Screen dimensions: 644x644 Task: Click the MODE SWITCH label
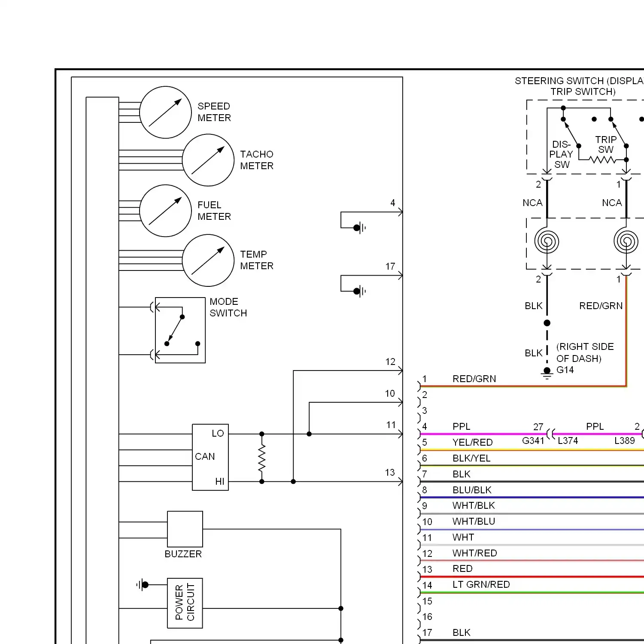point(228,307)
